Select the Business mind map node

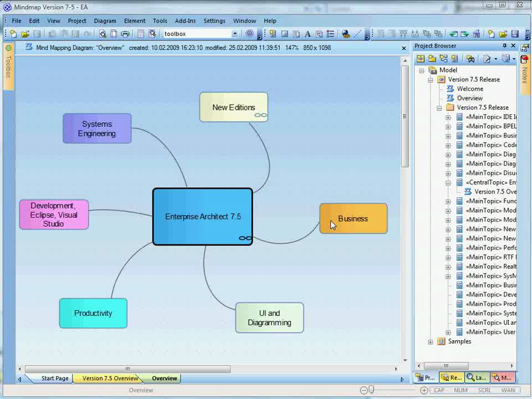353,218
